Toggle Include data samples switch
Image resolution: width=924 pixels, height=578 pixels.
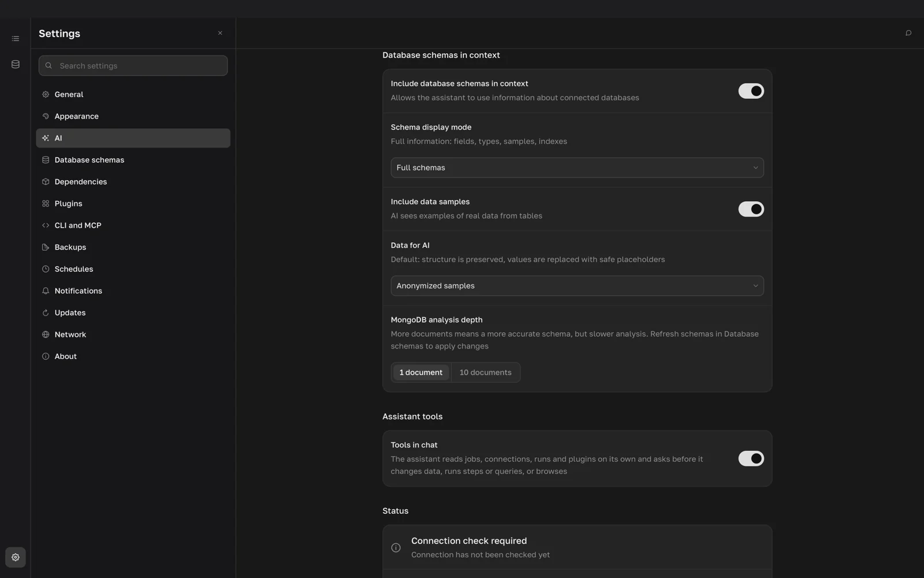click(x=751, y=209)
